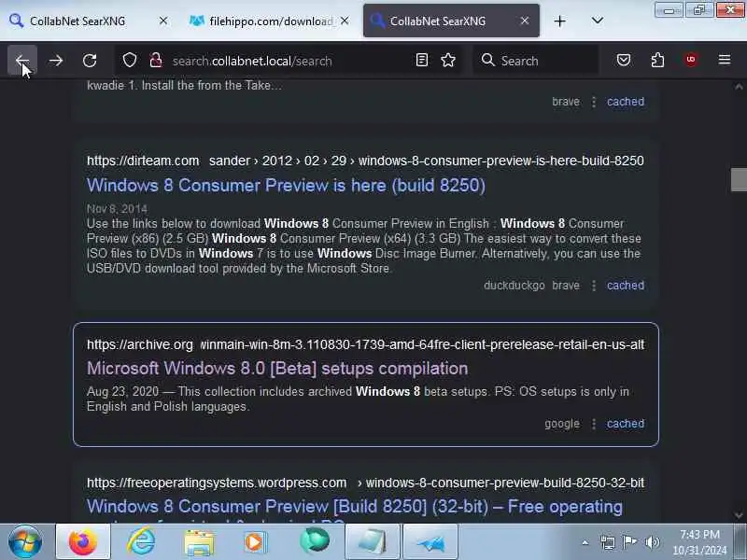This screenshot has height=560, width=747.
Task: Open a new tab with plus button
Action: tap(559, 21)
